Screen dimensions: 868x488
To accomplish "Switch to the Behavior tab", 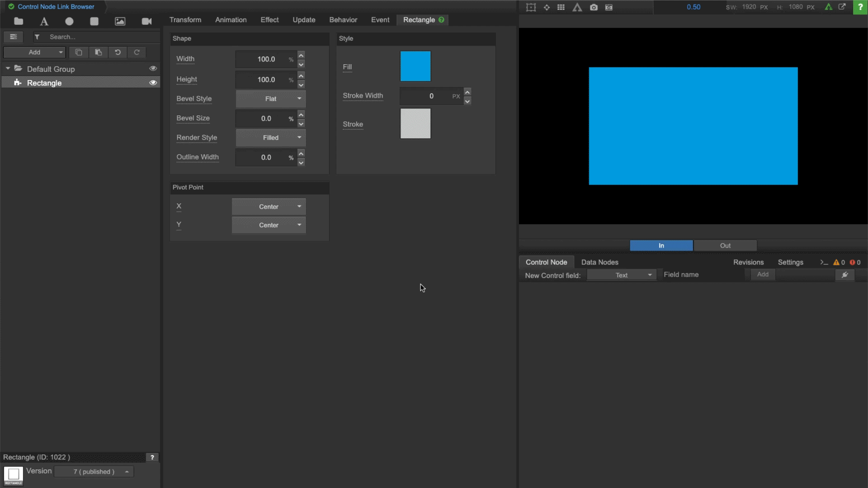I will pos(343,20).
